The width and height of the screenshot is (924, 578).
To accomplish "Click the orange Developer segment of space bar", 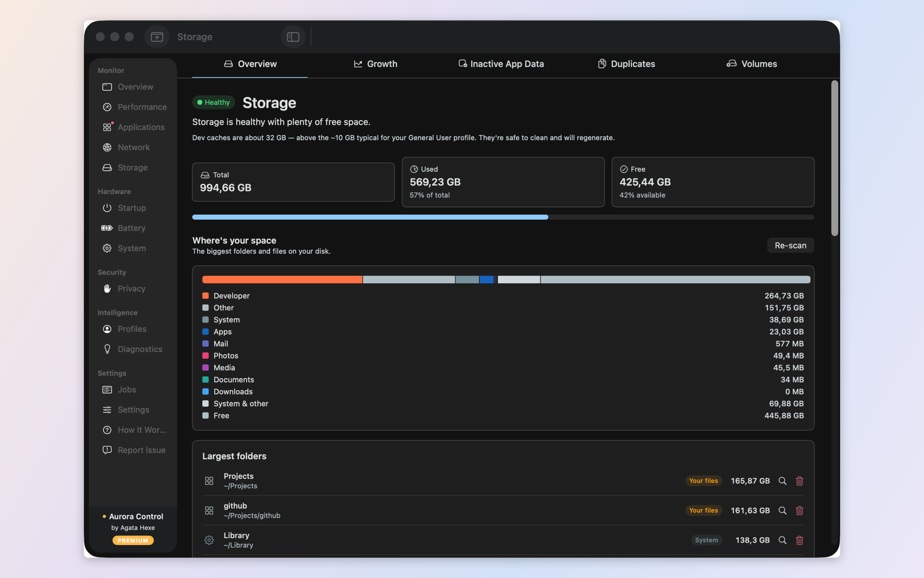I will click(282, 280).
